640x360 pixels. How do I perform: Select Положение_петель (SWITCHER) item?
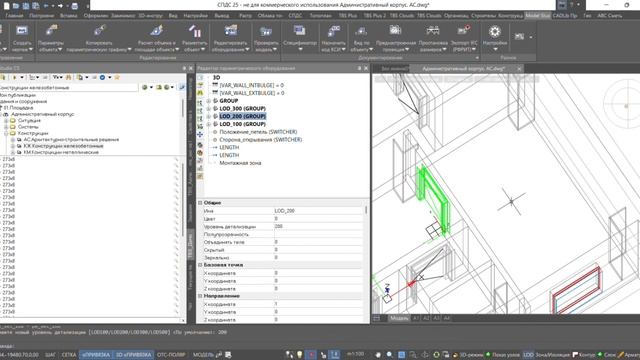point(258,132)
